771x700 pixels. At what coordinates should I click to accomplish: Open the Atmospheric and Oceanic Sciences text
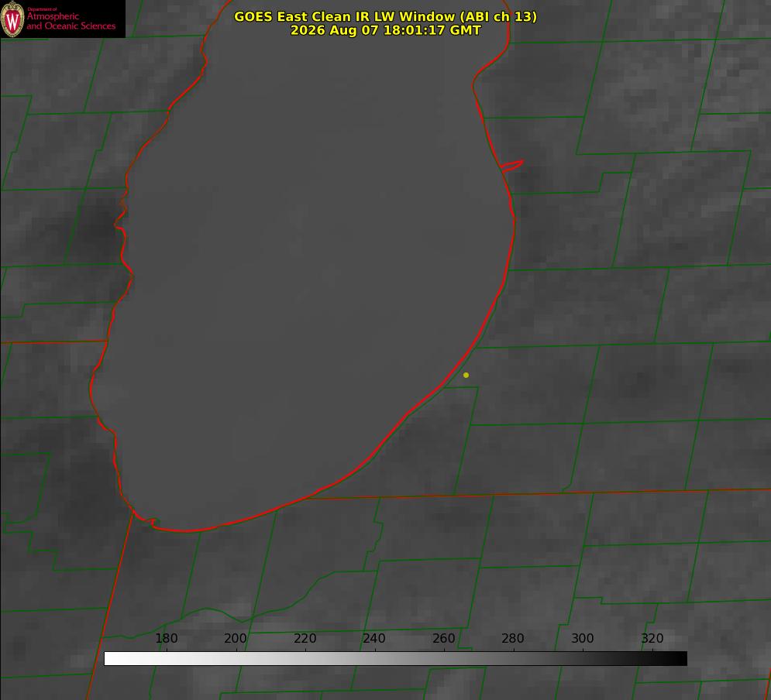click(71, 21)
